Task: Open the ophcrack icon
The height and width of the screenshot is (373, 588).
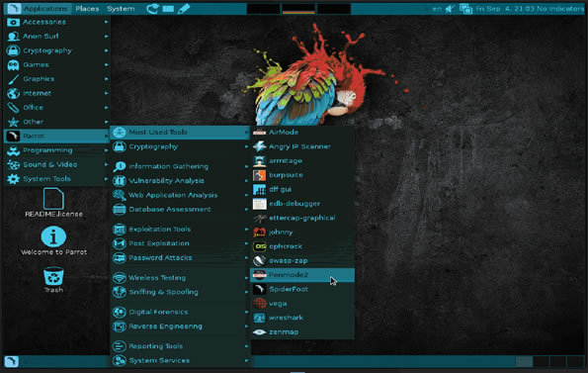Action: click(x=259, y=246)
